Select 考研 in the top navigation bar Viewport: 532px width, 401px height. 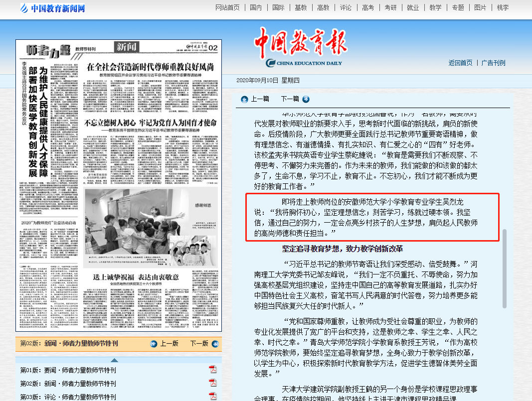point(390,7)
